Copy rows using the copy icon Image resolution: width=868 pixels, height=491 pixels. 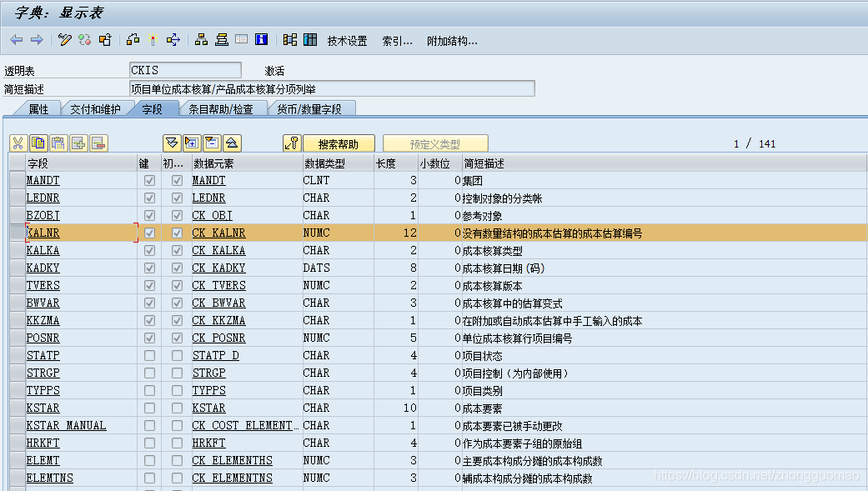pyautogui.click(x=38, y=143)
